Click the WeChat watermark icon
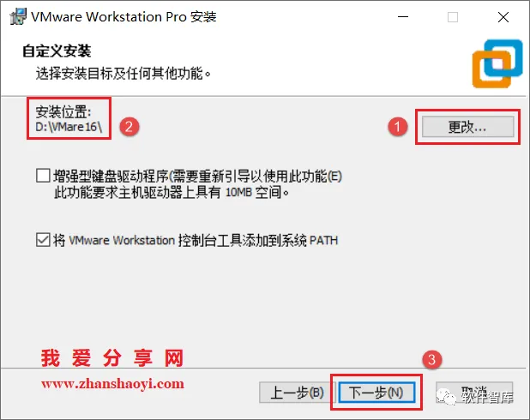Image resolution: width=530 pixels, height=420 pixels. pos(446,396)
